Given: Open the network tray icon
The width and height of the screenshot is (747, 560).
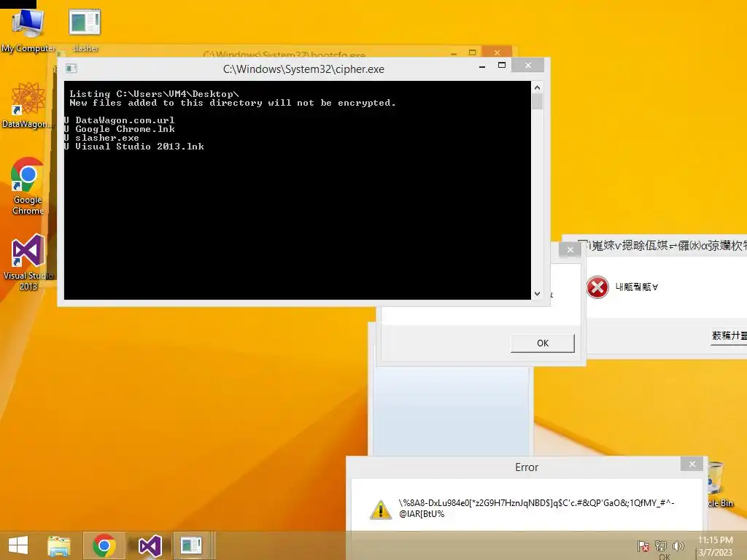Looking at the screenshot, I should [x=661, y=545].
